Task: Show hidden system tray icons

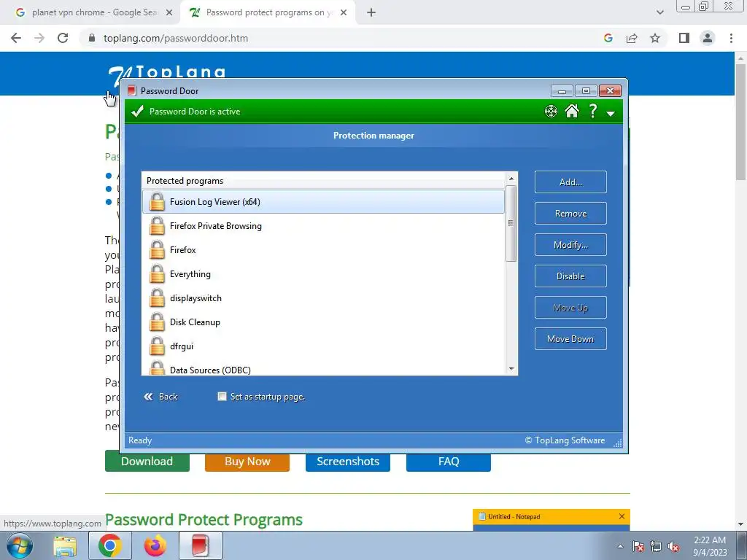Action: [x=620, y=546]
